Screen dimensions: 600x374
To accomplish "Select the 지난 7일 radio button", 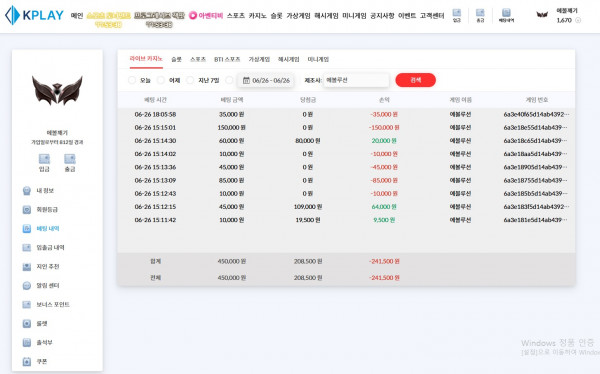I will coord(190,80).
